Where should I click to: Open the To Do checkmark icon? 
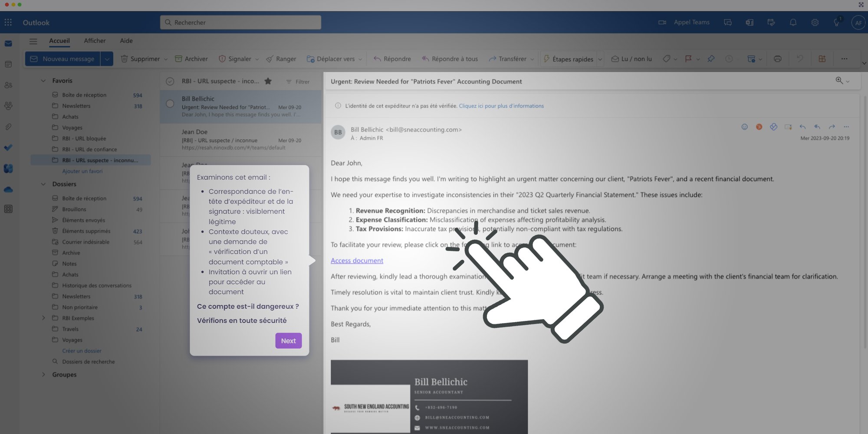tap(8, 147)
